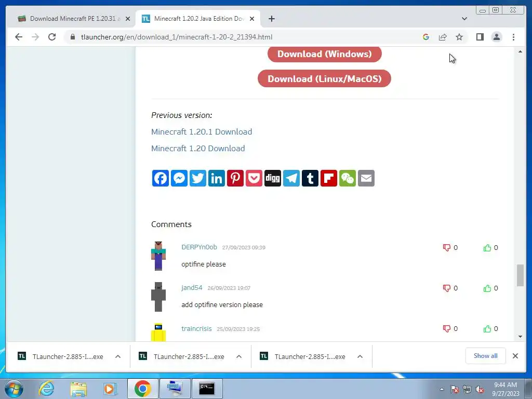The width and height of the screenshot is (532, 399).
Task: Go back to previous page
Action: (x=19, y=37)
